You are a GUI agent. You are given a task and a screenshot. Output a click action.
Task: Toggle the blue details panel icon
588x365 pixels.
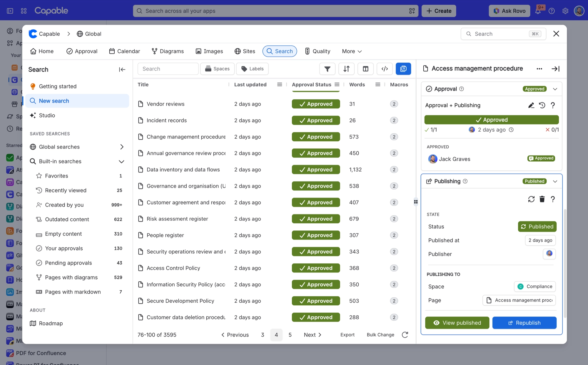pyautogui.click(x=403, y=69)
